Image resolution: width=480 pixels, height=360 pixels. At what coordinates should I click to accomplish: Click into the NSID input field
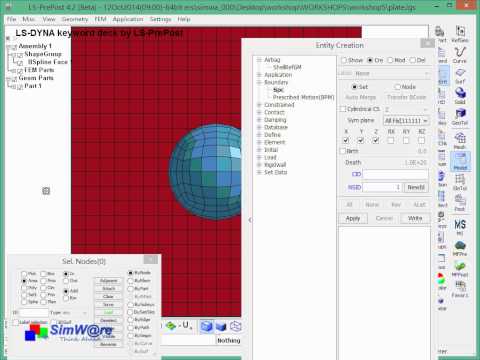click(x=382, y=187)
